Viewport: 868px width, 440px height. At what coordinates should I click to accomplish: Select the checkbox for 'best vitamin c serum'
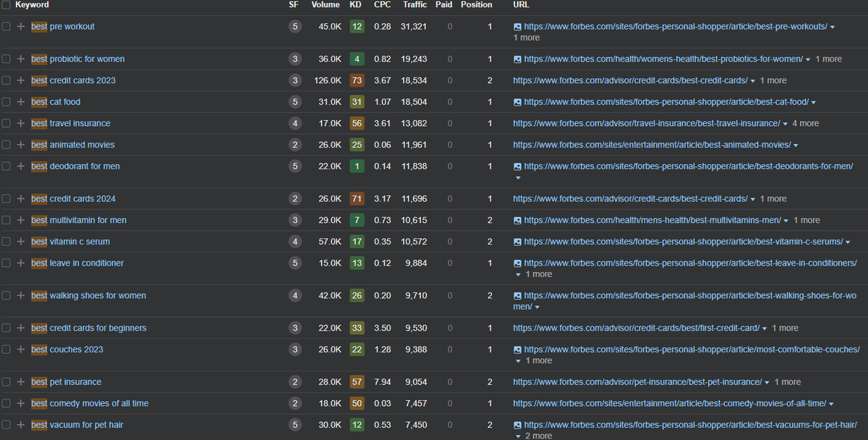click(6, 242)
